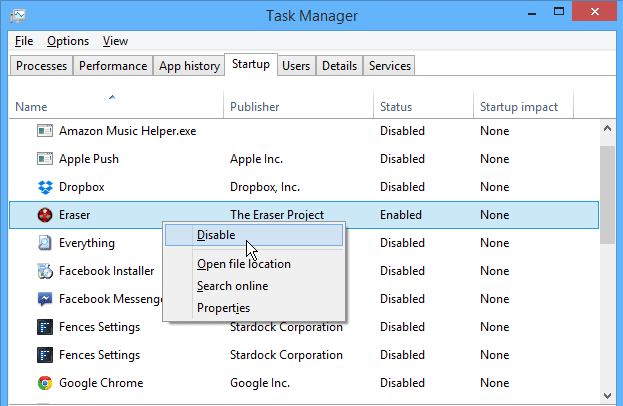Open the Options menu
The image size is (623, 406).
pos(68,41)
